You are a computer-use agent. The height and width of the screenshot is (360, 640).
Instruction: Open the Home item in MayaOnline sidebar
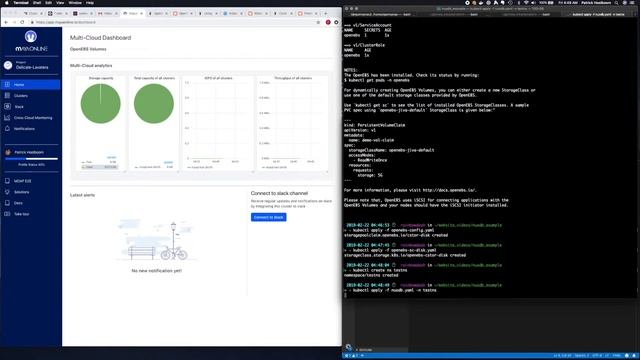point(31,84)
